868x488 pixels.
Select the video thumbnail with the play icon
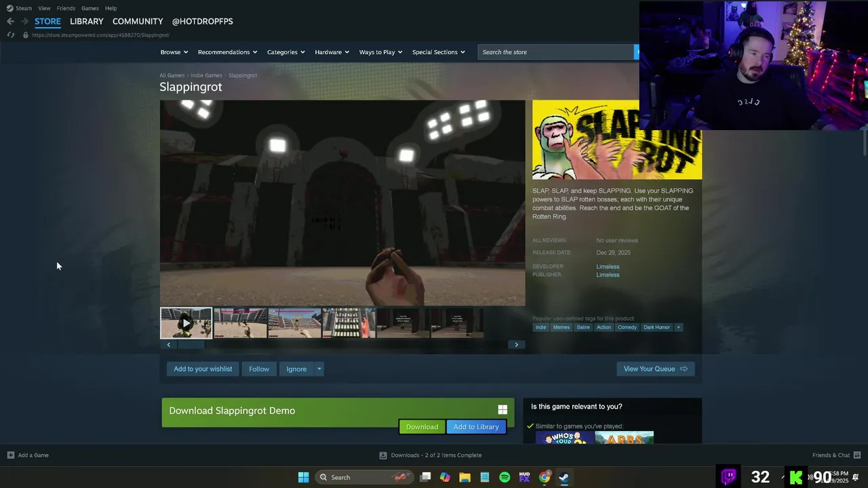tap(186, 323)
